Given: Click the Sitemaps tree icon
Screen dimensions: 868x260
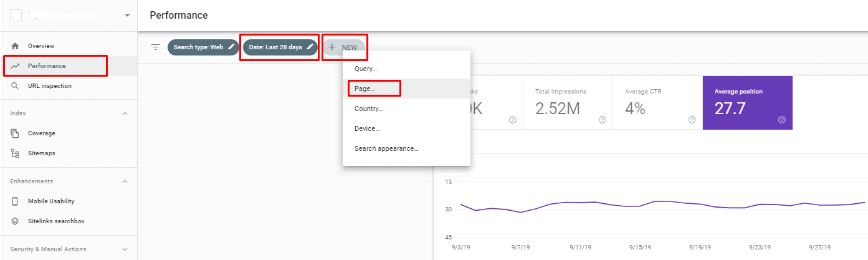Looking at the screenshot, I should [x=16, y=153].
